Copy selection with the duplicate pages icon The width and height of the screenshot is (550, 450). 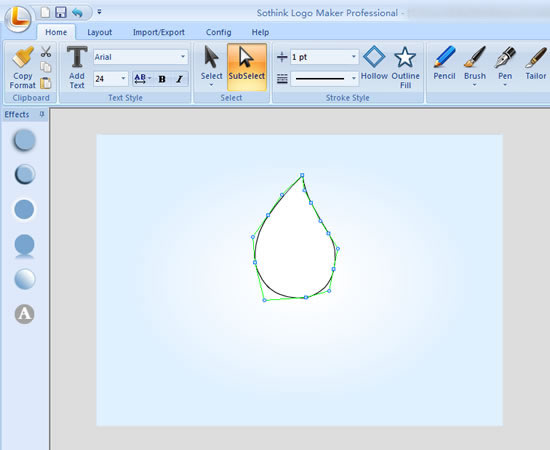[46, 67]
